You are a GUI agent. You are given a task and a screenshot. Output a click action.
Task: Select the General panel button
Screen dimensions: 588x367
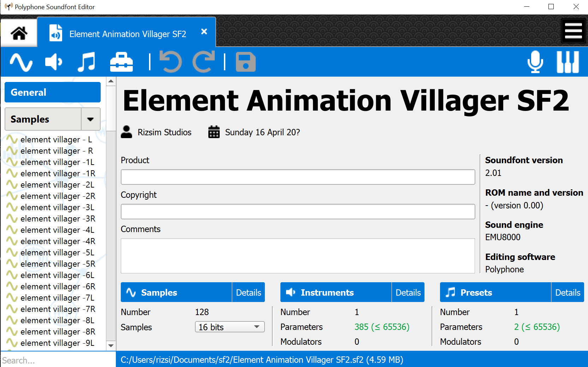(52, 92)
